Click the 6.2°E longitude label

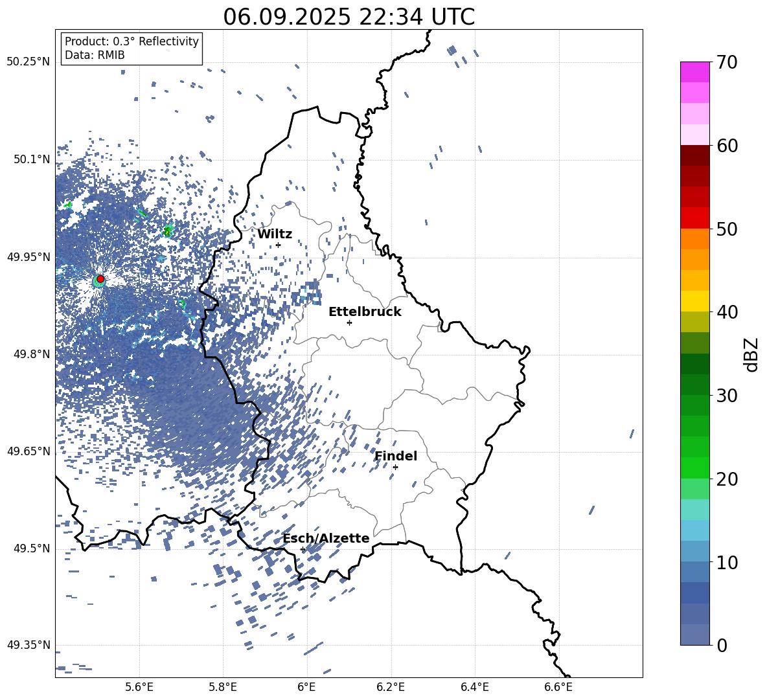pos(391,687)
